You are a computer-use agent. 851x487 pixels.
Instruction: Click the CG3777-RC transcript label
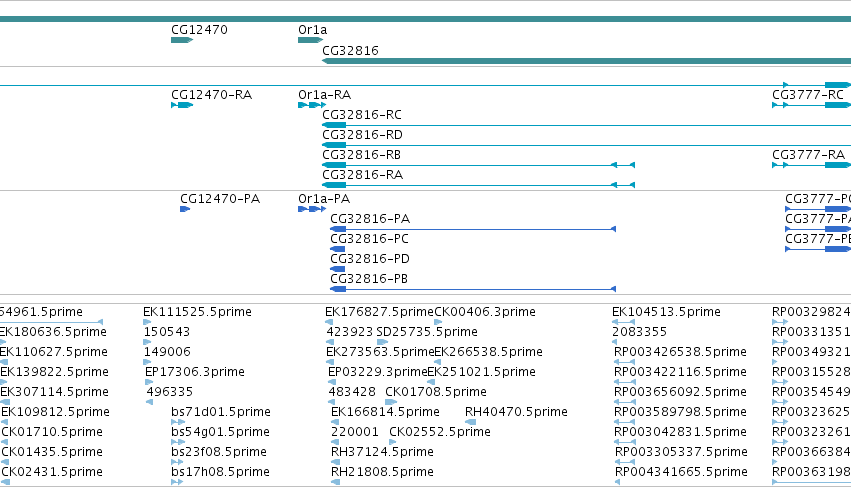pos(808,95)
